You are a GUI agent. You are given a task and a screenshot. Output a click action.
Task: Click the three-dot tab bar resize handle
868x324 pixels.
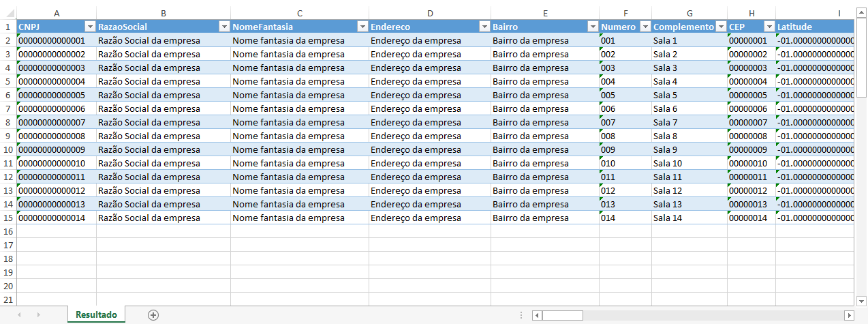[521, 315]
